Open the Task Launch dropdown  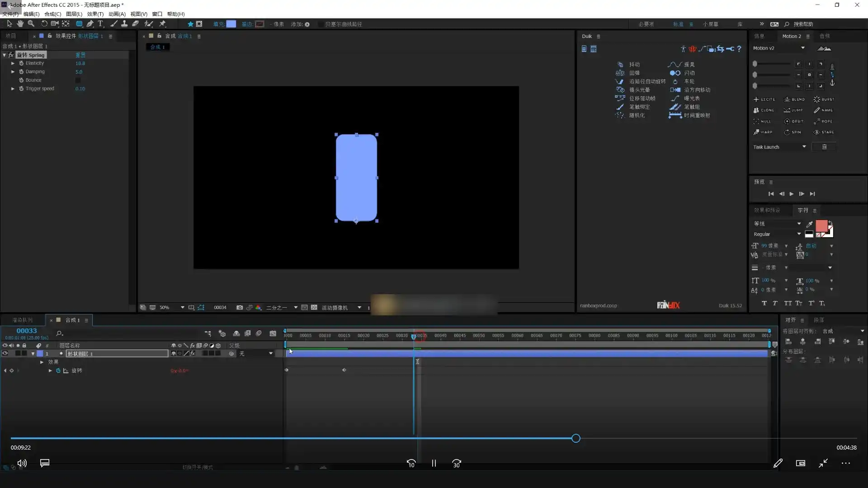click(803, 147)
